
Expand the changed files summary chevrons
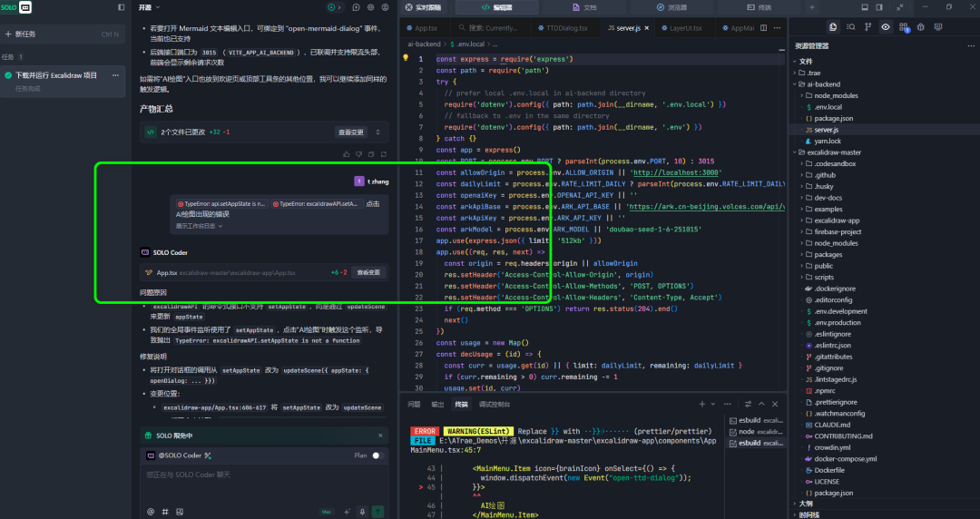(377, 132)
